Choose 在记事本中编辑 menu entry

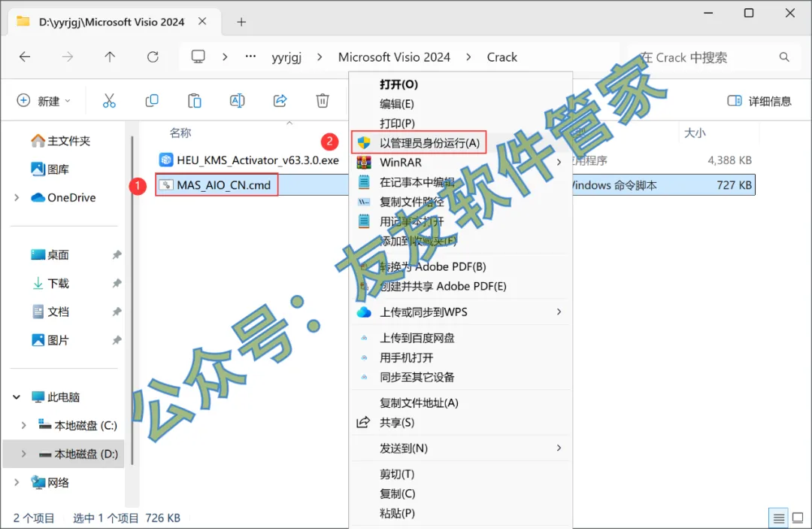(461, 182)
